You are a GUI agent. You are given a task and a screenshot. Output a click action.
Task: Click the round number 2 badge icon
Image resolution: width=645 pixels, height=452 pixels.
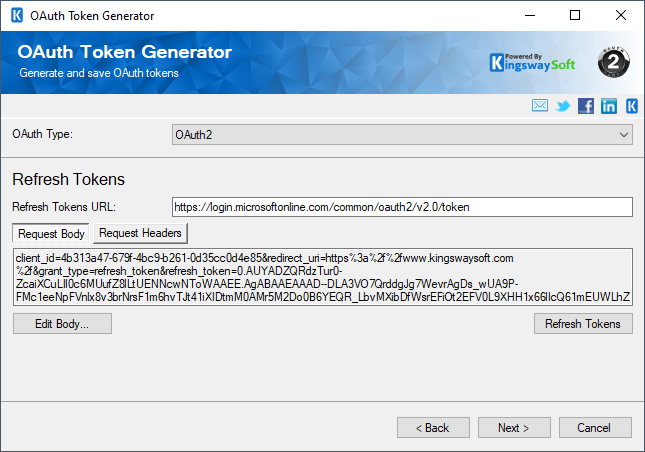click(x=613, y=63)
